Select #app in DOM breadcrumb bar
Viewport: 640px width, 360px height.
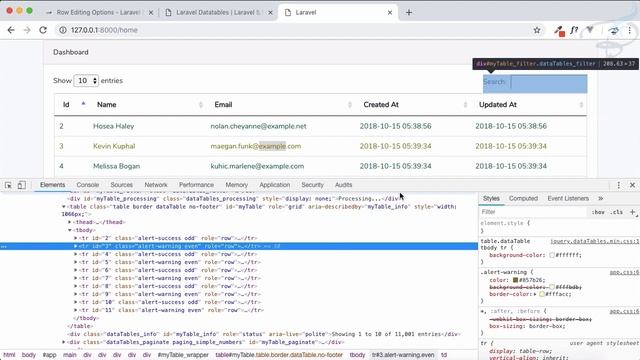49,355
